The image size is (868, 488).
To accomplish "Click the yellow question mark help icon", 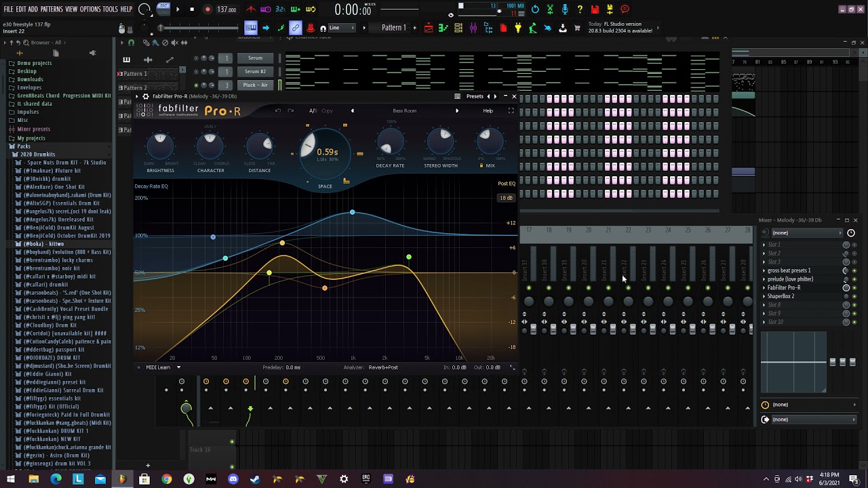I will [580, 9].
